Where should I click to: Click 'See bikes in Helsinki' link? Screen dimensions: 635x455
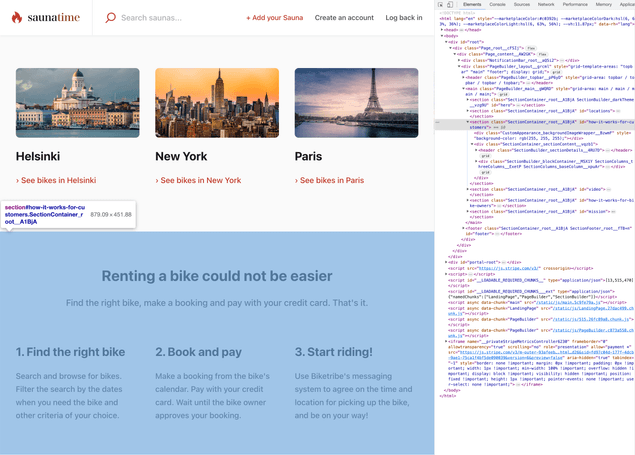pyautogui.click(x=58, y=180)
